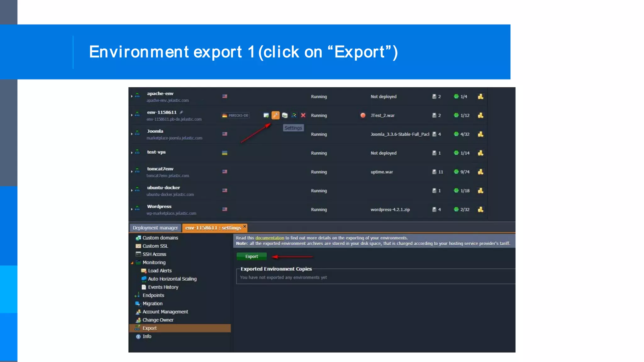
Task: Click the billing coins icon in env-1158611 row
Action: [480, 115]
